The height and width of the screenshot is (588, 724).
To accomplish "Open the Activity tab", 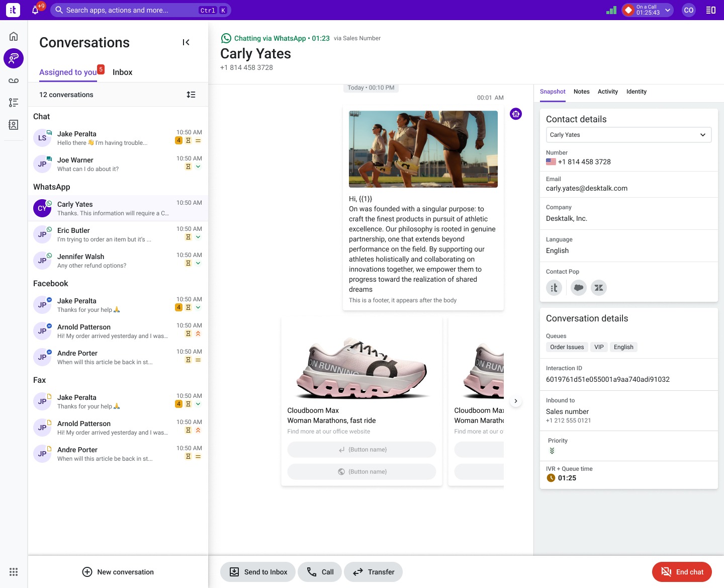I will click(608, 92).
